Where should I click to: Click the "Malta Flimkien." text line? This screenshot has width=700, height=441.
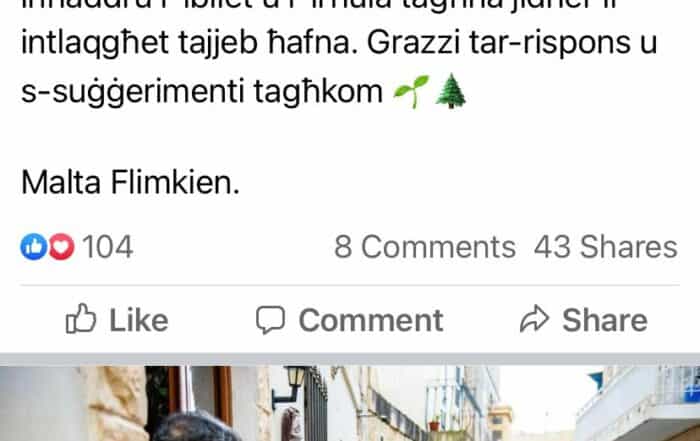pyautogui.click(x=130, y=183)
